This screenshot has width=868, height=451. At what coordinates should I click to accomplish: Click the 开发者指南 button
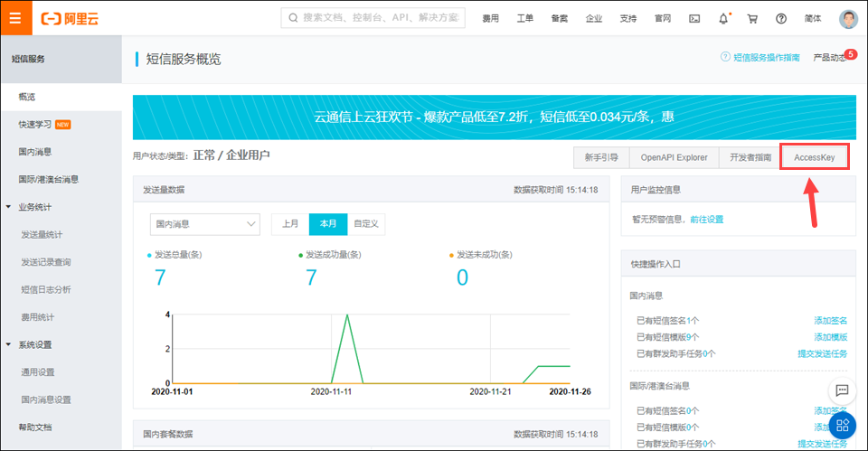tap(750, 157)
